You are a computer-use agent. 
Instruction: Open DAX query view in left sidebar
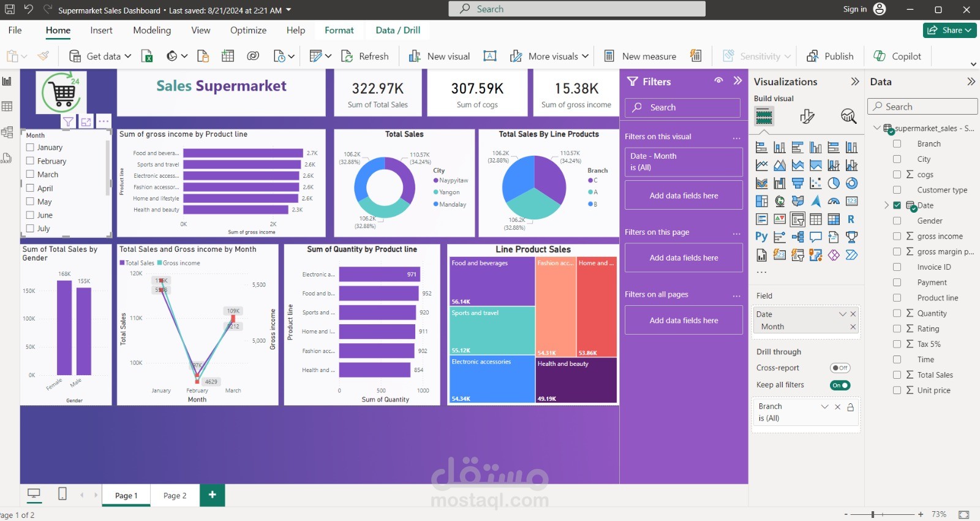pyautogui.click(x=7, y=158)
